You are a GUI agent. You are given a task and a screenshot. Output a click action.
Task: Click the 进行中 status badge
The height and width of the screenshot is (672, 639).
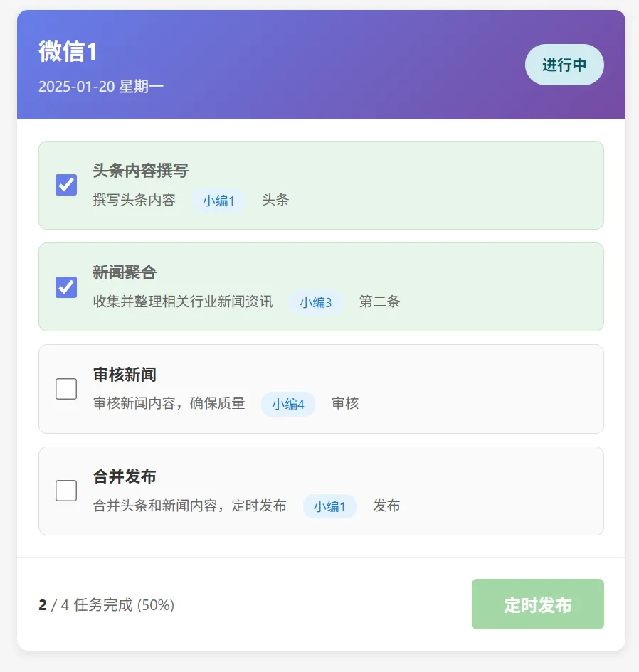[564, 65]
